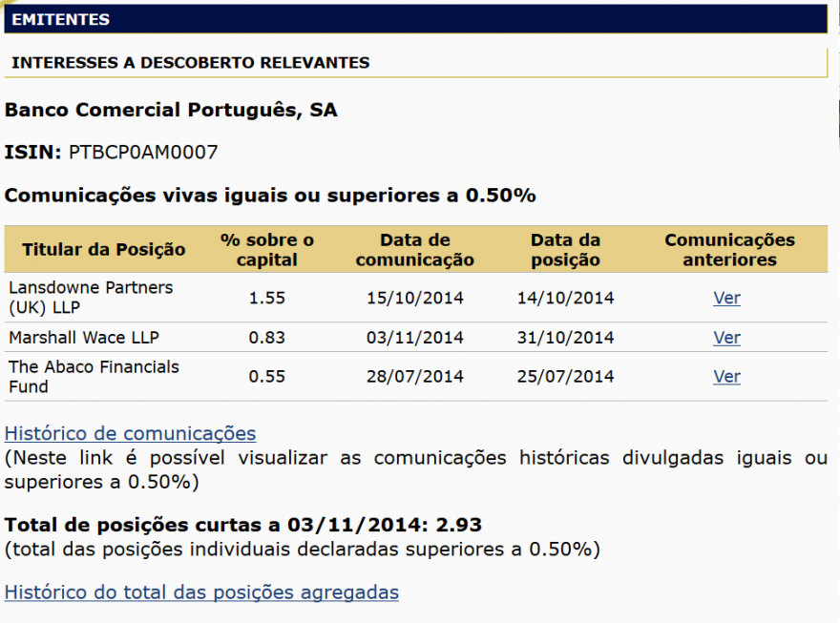
Task: Click Titular da Posição column header
Action: (x=103, y=249)
